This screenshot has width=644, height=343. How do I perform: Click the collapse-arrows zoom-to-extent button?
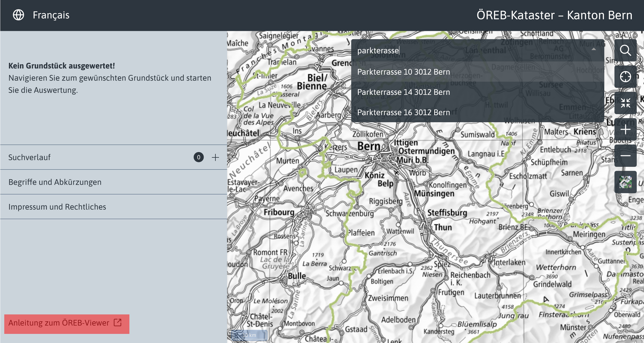coord(625,103)
